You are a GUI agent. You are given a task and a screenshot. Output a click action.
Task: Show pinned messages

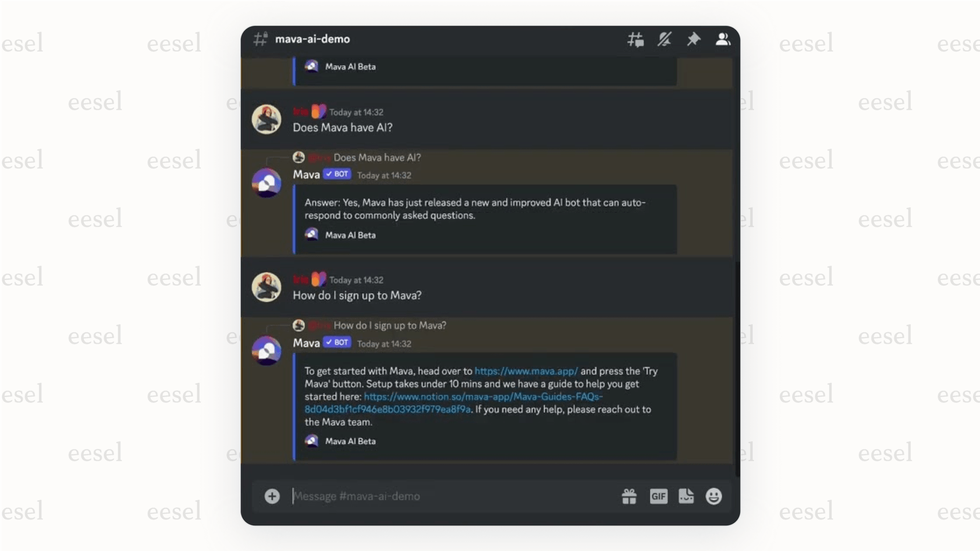coord(694,39)
